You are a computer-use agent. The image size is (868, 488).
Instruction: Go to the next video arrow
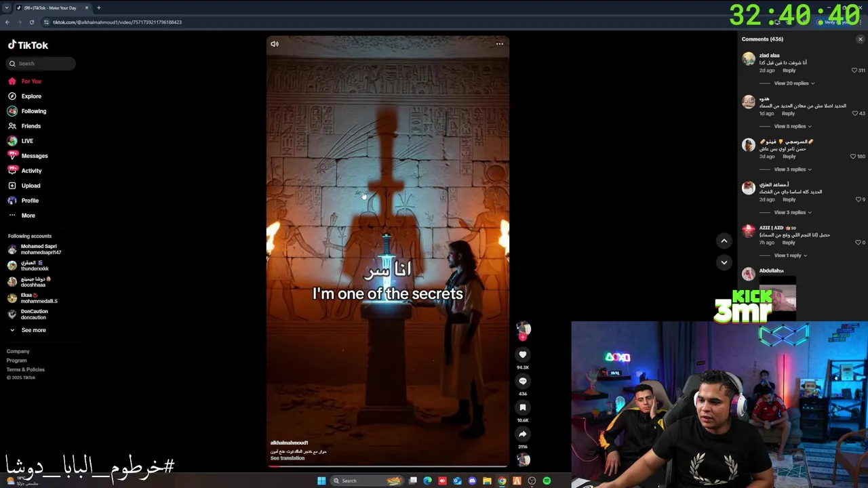tap(724, 262)
